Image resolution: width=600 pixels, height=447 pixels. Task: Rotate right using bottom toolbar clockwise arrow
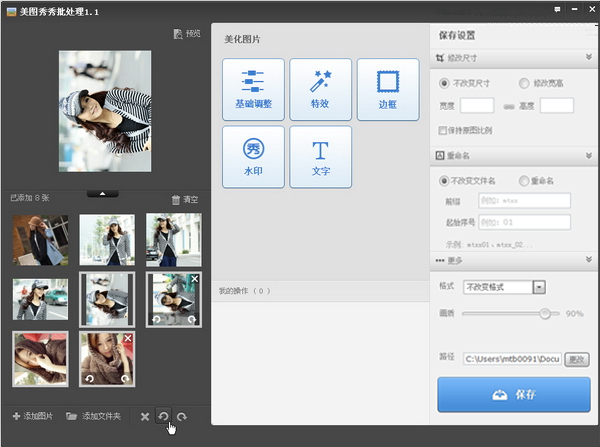coord(182,416)
